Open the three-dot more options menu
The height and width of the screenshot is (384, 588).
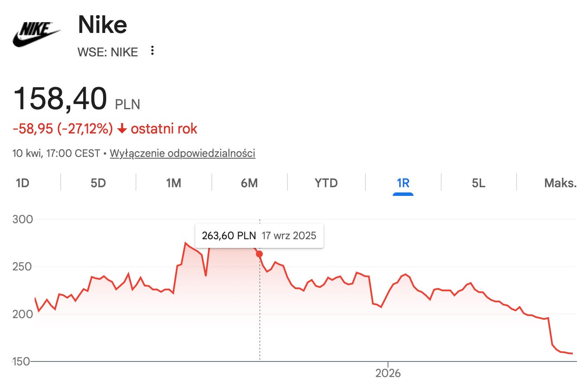click(x=152, y=51)
